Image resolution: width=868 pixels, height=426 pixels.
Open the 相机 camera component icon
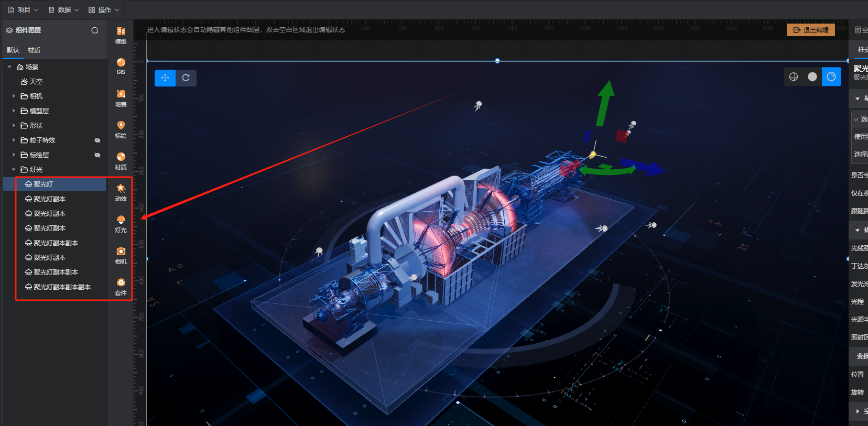[121, 255]
